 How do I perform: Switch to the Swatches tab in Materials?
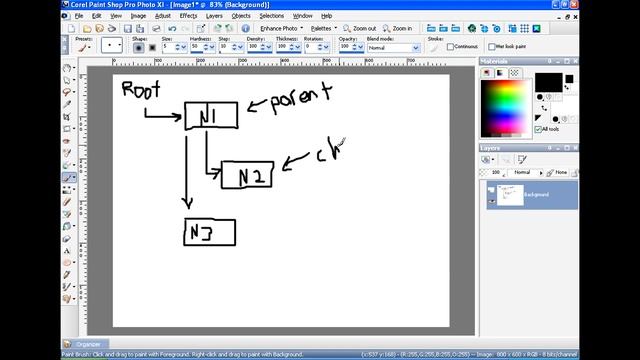pyautogui.click(x=514, y=73)
